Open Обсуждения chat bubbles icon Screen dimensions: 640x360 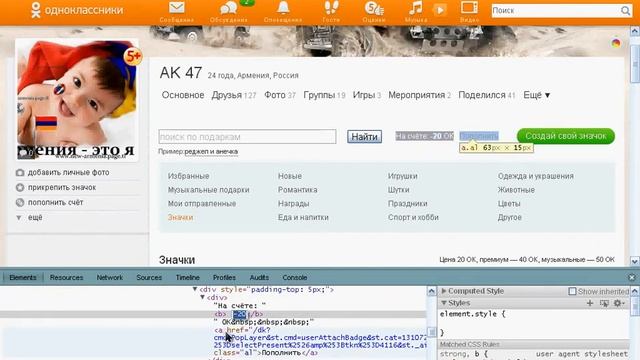click(229, 8)
